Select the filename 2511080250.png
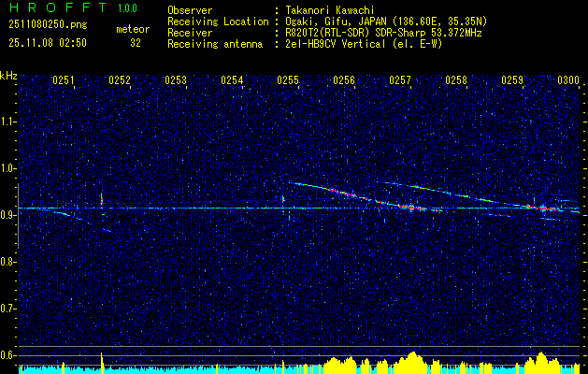This screenshot has height=374, width=588. point(48,25)
